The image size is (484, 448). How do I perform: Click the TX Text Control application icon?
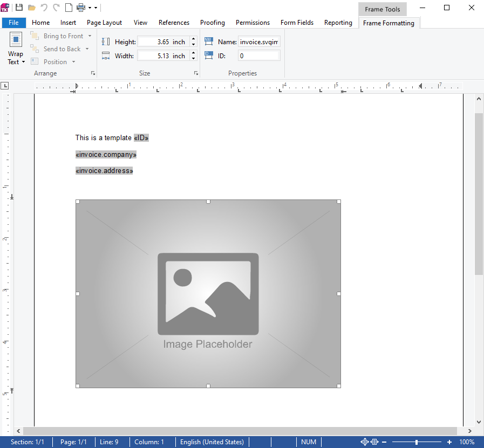click(x=5, y=8)
